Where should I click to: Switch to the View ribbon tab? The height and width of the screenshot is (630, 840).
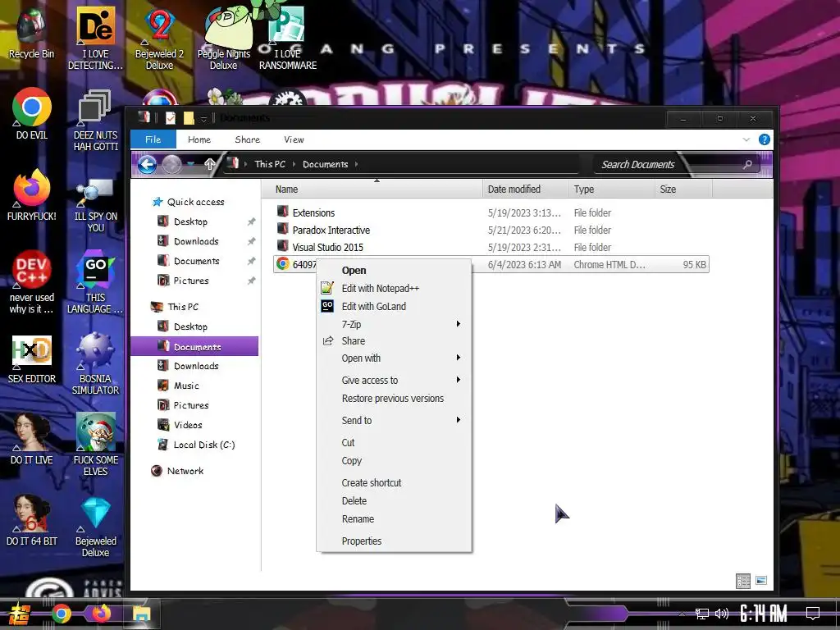pos(294,139)
